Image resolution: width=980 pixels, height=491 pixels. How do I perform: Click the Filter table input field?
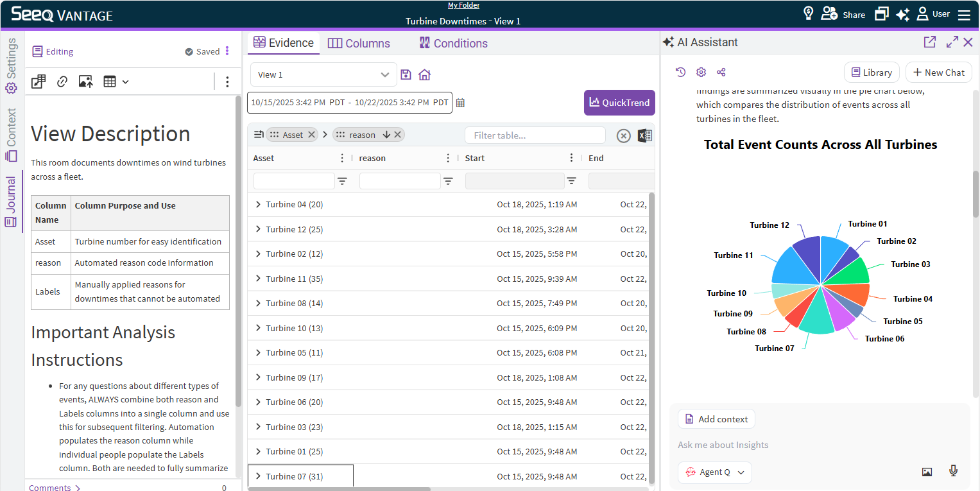(535, 135)
